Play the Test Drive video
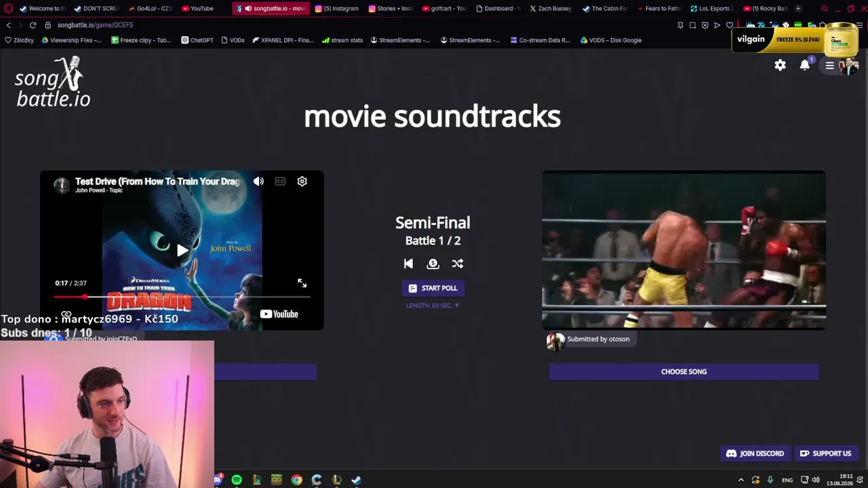The image size is (868, 488). (182, 251)
